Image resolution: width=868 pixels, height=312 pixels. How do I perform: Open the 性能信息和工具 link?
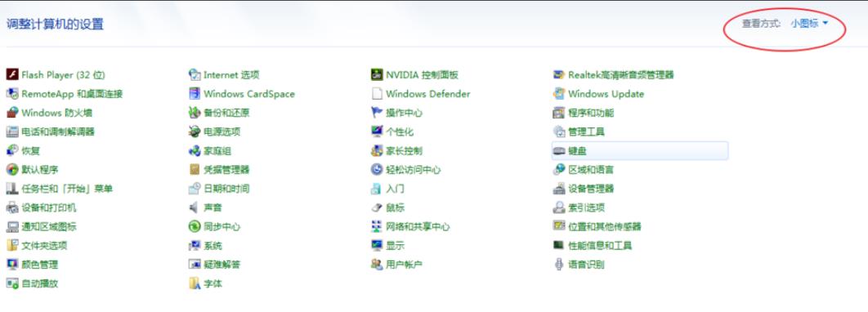600,245
